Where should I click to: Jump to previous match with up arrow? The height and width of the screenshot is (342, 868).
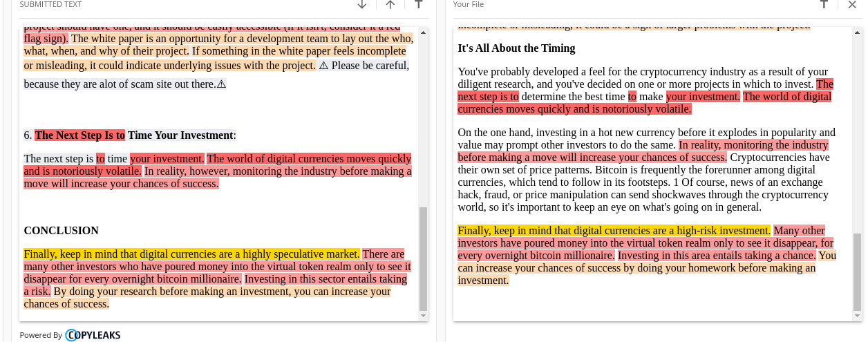point(390,4)
